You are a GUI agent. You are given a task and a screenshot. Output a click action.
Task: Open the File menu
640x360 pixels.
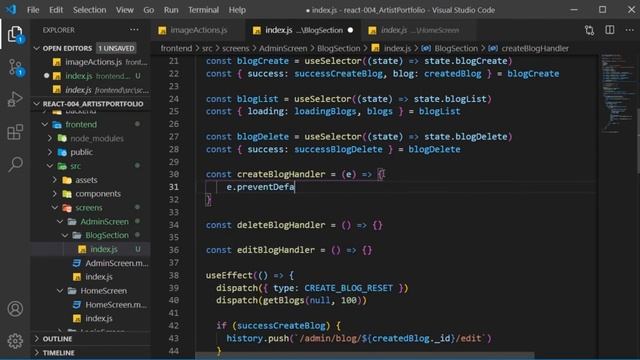[x=33, y=10]
